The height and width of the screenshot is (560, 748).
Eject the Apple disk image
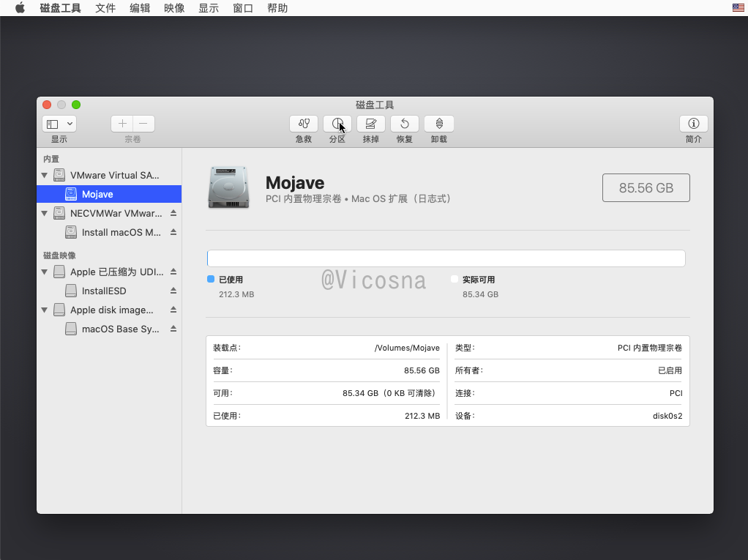(173, 310)
